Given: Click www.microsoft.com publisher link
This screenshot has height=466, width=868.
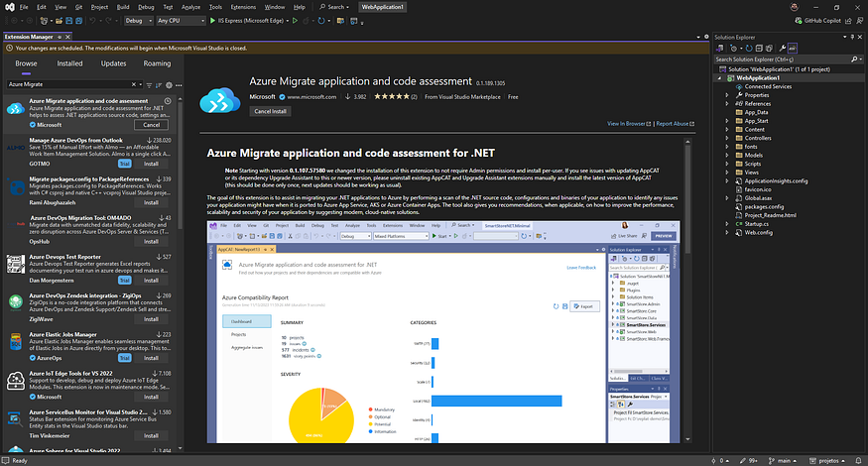Looking at the screenshot, I should 311,97.
